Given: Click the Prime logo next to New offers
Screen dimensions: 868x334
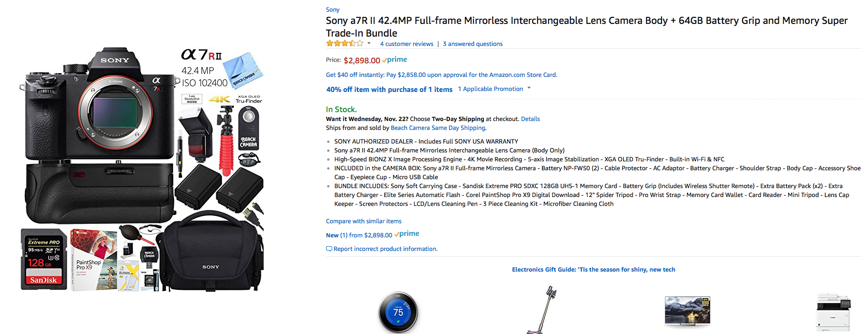Looking at the screenshot, I should [x=407, y=234].
